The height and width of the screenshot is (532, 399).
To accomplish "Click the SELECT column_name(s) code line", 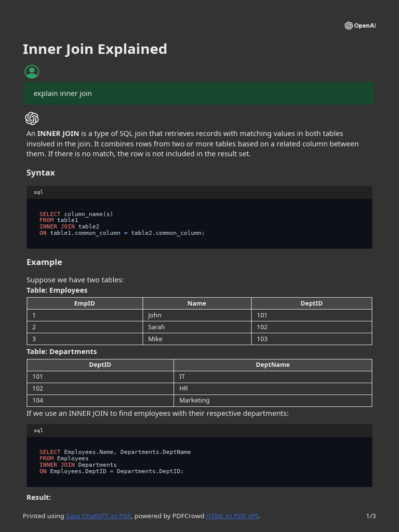I will [x=76, y=214].
